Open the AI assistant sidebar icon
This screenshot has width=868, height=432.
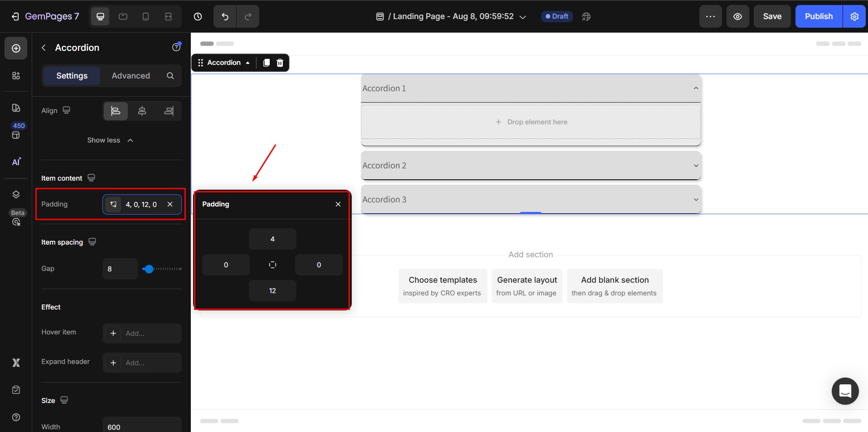(16, 162)
